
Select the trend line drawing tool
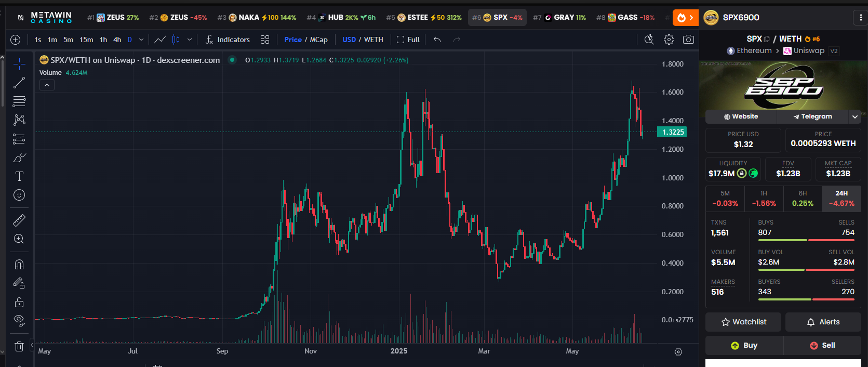(19, 83)
